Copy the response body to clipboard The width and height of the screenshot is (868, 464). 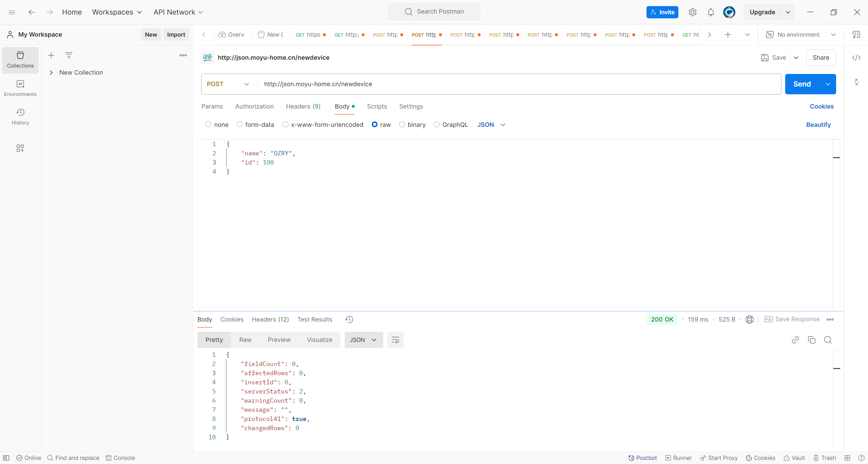coord(811,340)
